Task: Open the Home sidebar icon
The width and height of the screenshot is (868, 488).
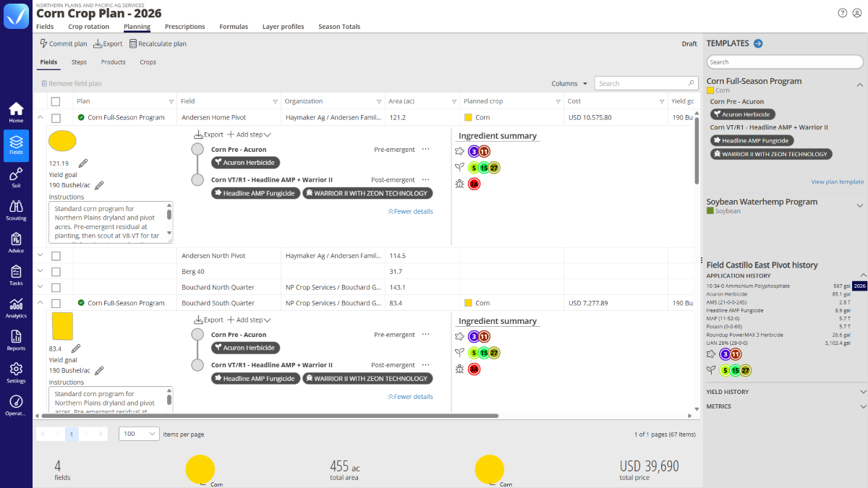Action: coord(16,112)
